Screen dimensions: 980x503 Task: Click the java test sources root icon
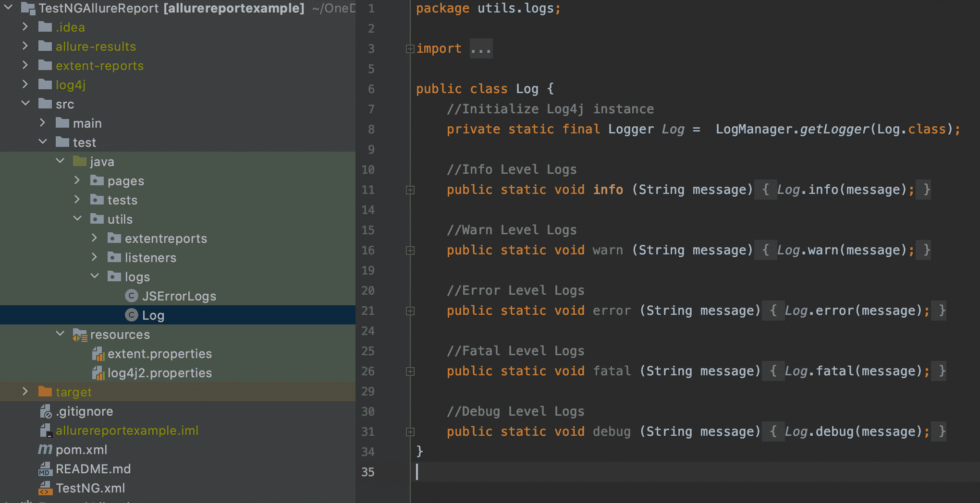coord(80,161)
